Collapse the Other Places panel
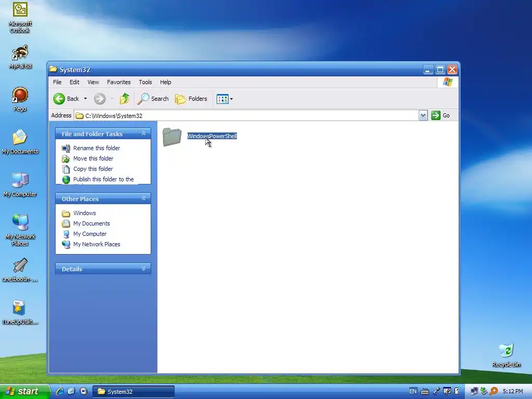This screenshot has width=532, height=399. point(143,198)
